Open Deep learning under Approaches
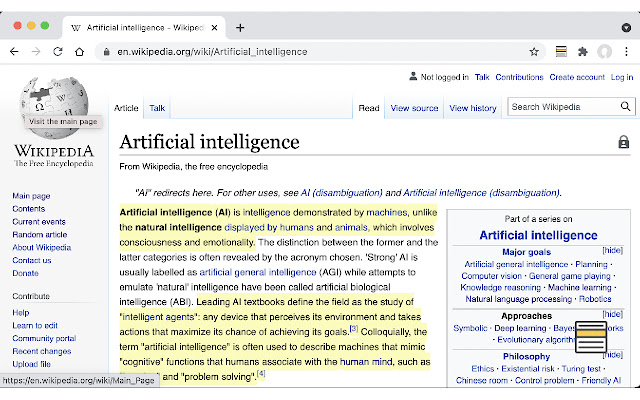Viewport: 640px width, 400px height. (x=520, y=328)
